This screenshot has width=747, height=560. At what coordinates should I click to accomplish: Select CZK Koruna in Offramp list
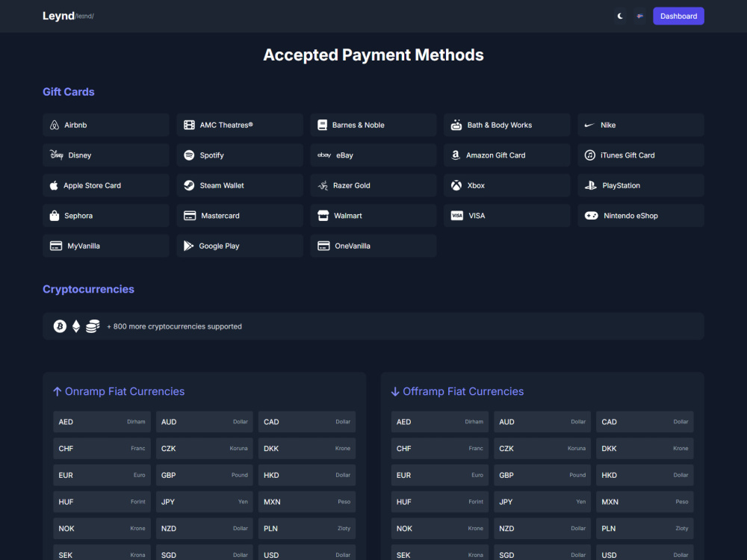(542, 449)
